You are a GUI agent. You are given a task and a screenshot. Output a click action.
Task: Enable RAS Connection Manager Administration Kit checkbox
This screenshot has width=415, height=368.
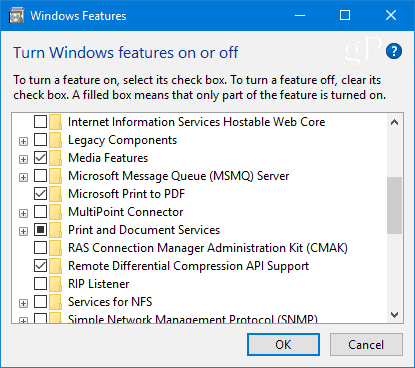tap(40, 248)
